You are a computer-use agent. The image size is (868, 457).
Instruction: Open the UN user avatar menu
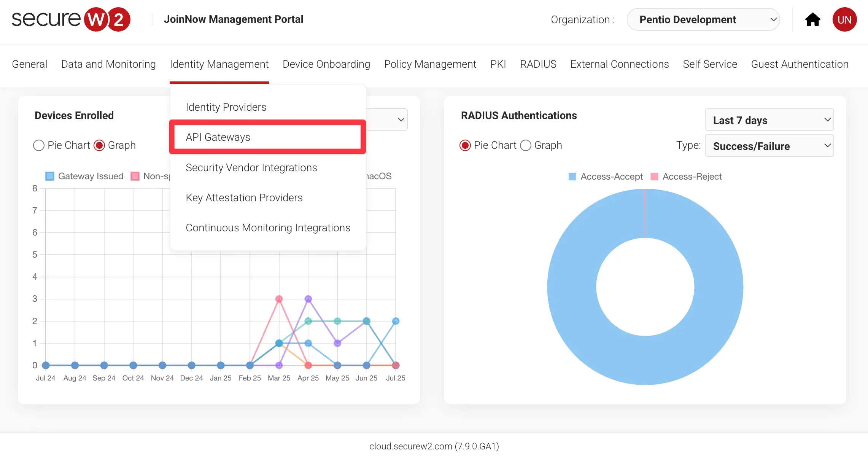pyautogui.click(x=844, y=19)
